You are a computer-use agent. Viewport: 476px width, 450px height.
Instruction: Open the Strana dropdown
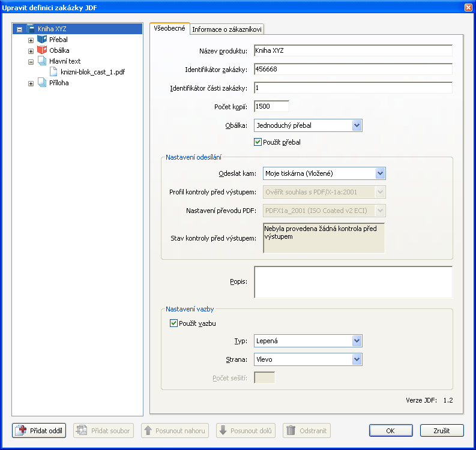[x=357, y=359]
